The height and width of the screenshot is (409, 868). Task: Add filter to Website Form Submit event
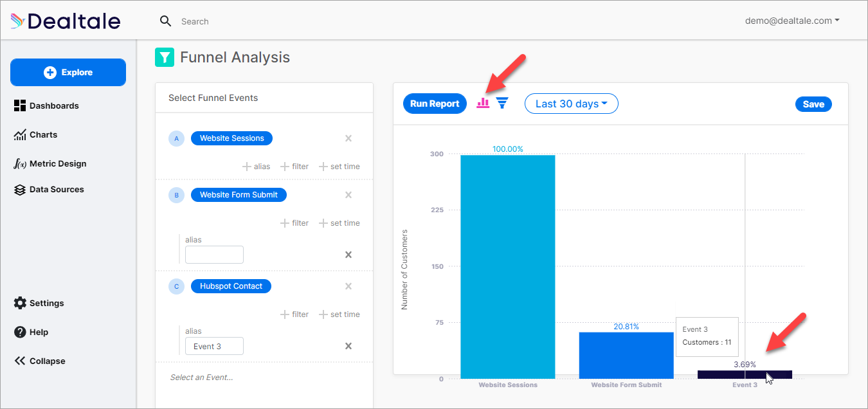(294, 223)
